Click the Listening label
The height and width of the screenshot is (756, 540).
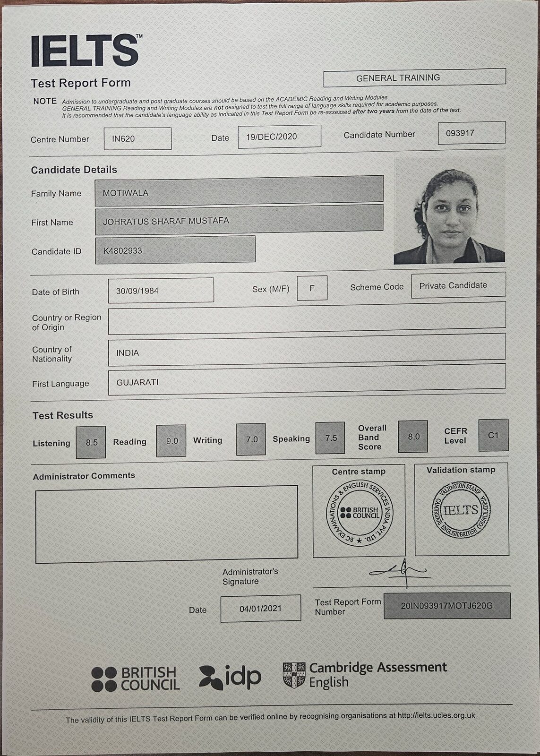pyautogui.click(x=51, y=443)
